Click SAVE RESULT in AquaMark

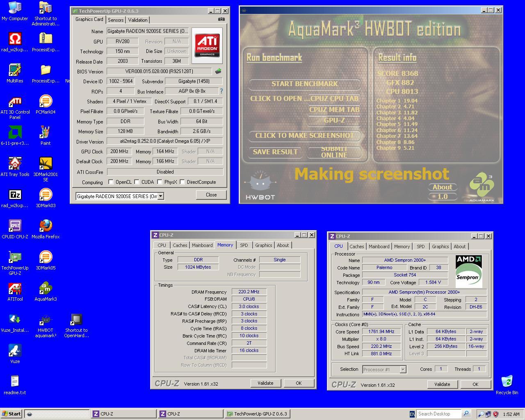275,152
